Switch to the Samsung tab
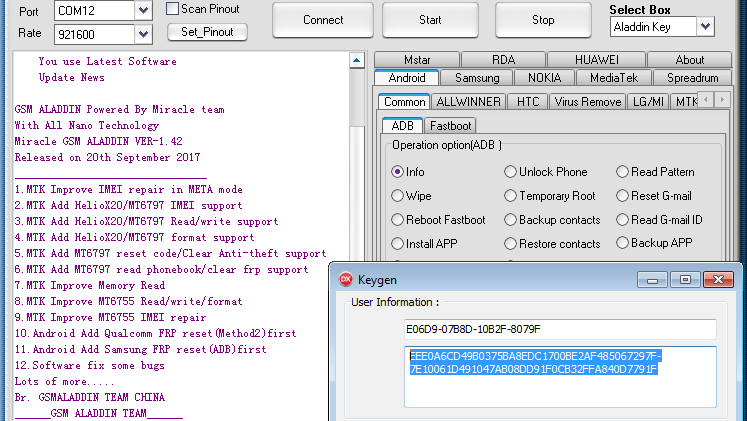The image size is (747, 421). coord(477,78)
